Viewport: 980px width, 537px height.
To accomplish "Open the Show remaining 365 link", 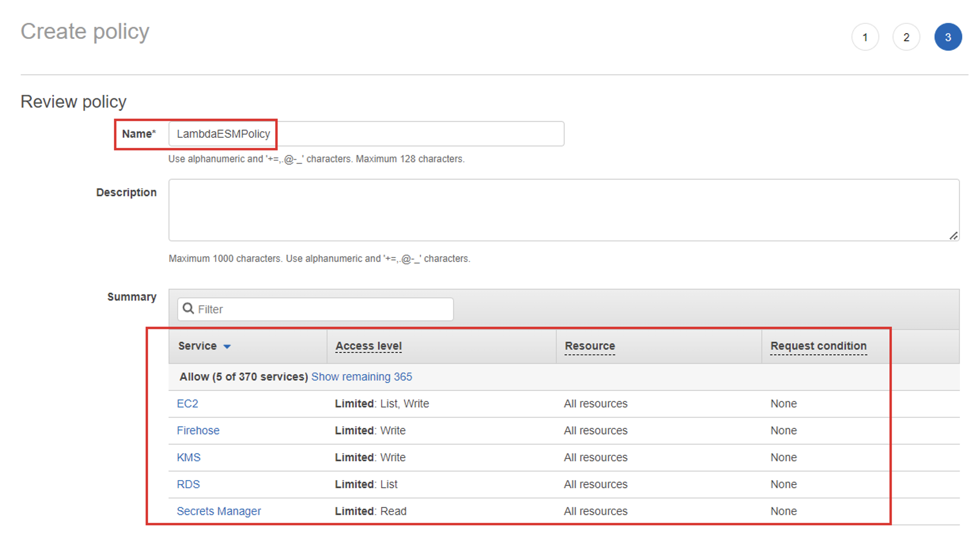I will 362,377.
